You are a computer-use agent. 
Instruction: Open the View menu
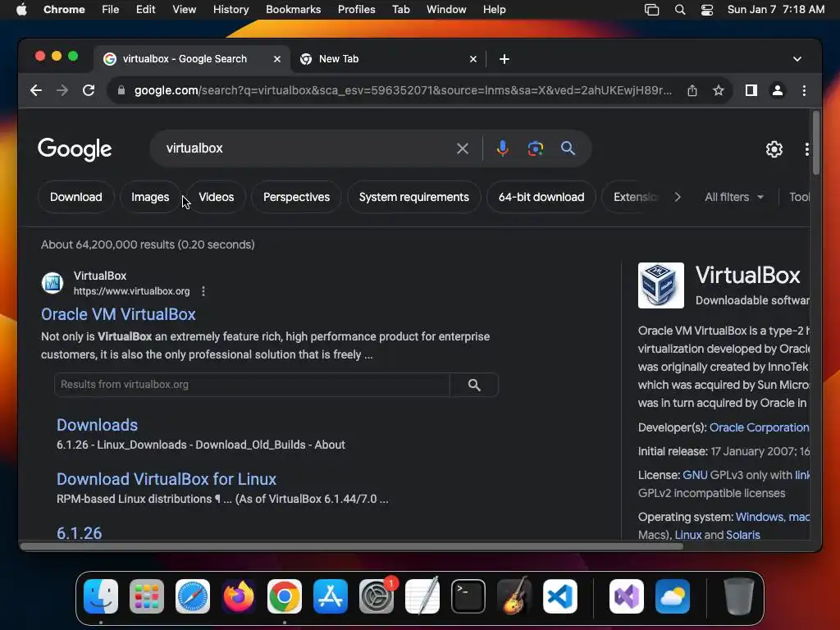pos(184,10)
